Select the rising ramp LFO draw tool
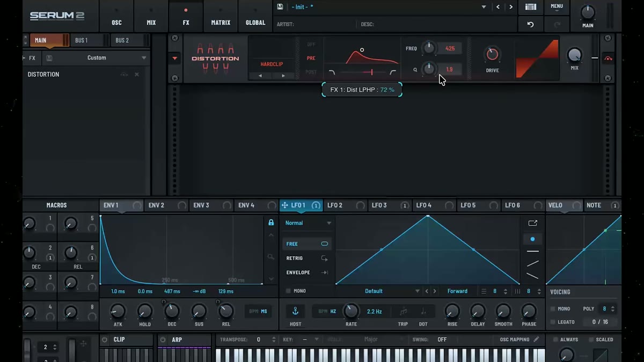 (x=532, y=264)
